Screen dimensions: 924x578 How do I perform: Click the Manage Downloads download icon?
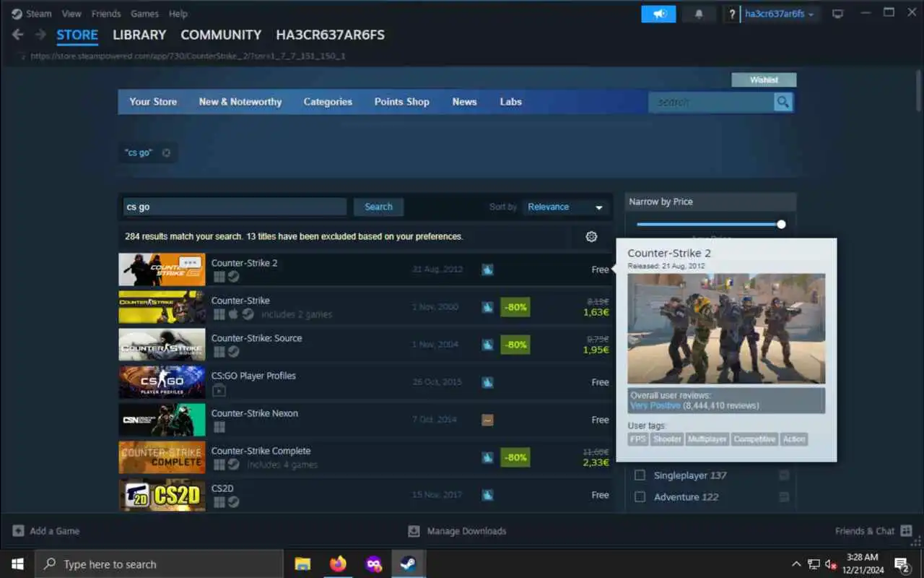coord(414,531)
